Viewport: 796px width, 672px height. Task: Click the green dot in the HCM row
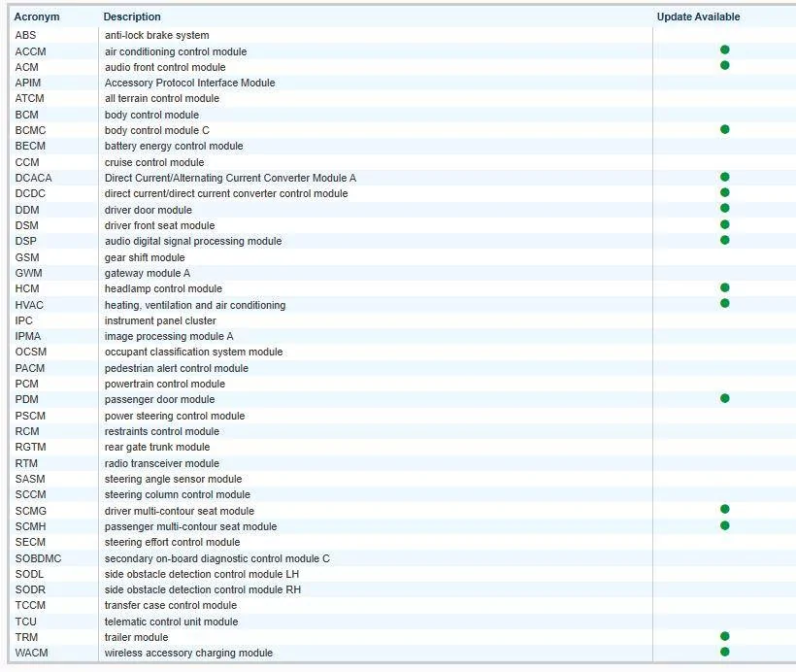pyautogui.click(x=724, y=287)
